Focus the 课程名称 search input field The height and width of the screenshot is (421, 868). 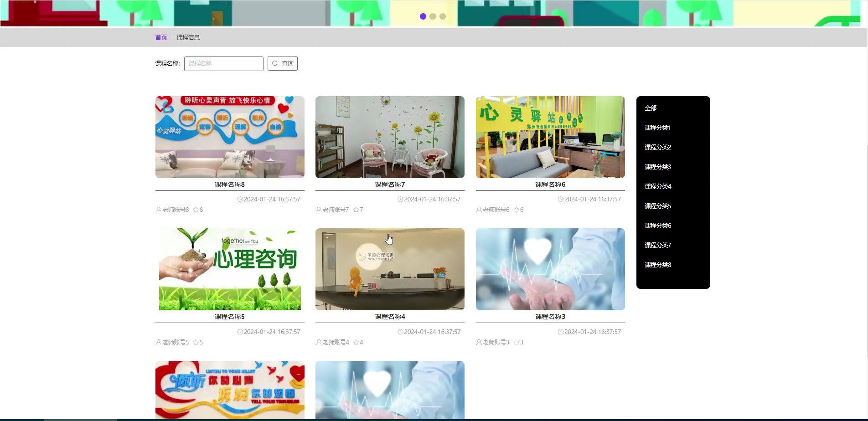click(224, 63)
